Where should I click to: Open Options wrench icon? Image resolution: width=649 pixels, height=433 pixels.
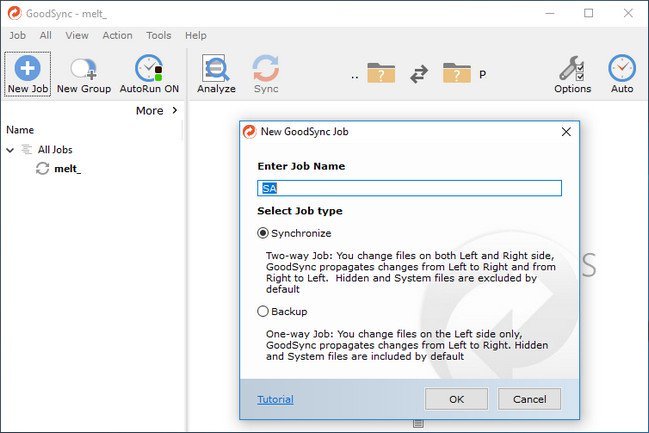[572, 70]
